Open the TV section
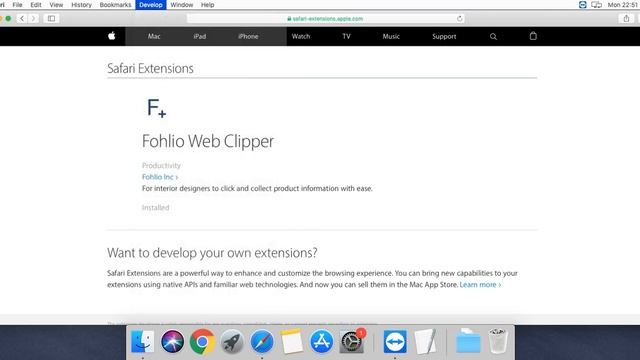Screen dimensions: 640x360 coord(347,36)
